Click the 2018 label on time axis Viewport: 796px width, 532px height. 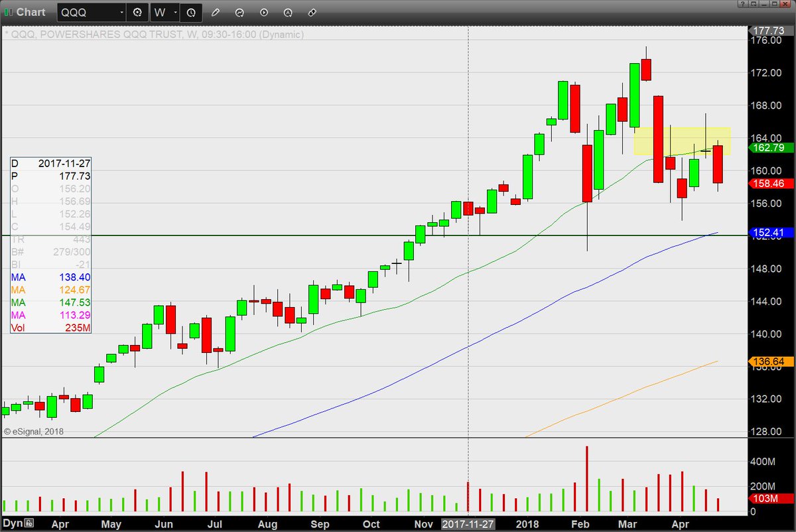pos(527,524)
